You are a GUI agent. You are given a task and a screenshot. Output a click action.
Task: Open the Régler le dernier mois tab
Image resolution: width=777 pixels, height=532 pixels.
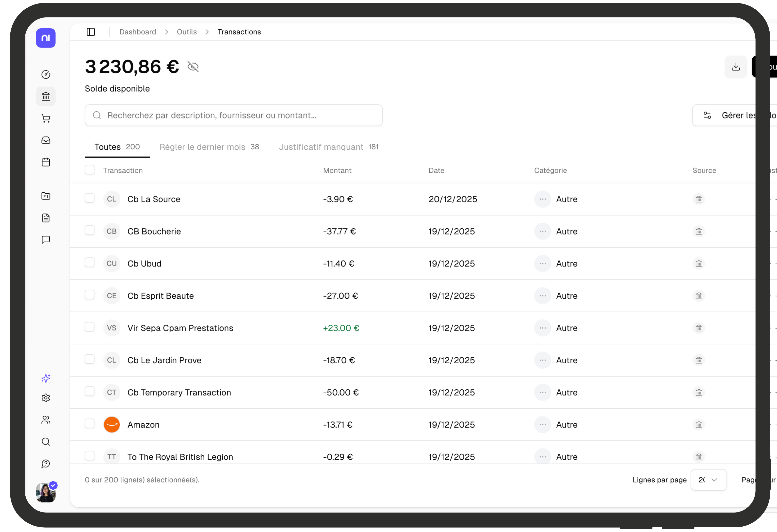click(202, 147)
